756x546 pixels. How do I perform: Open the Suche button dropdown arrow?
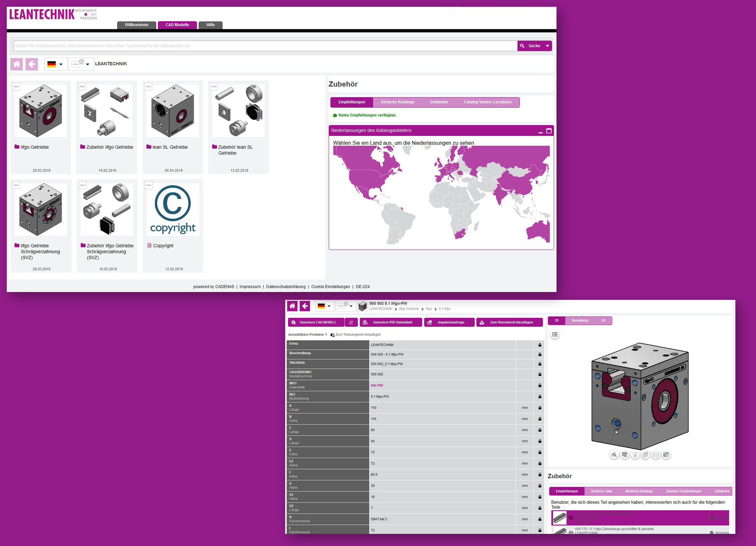coord(547,46)
